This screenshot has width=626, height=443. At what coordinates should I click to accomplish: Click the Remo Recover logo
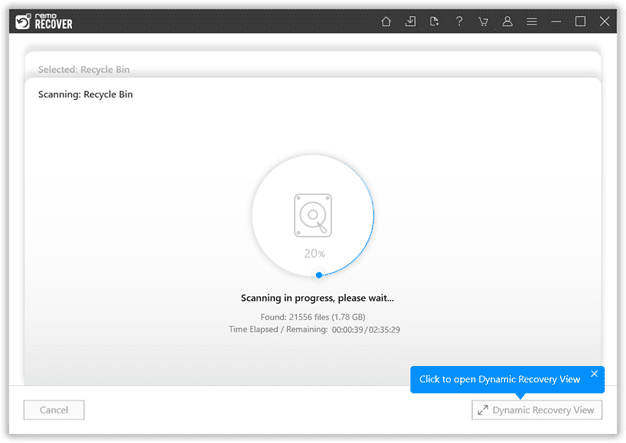pos(44,22)
